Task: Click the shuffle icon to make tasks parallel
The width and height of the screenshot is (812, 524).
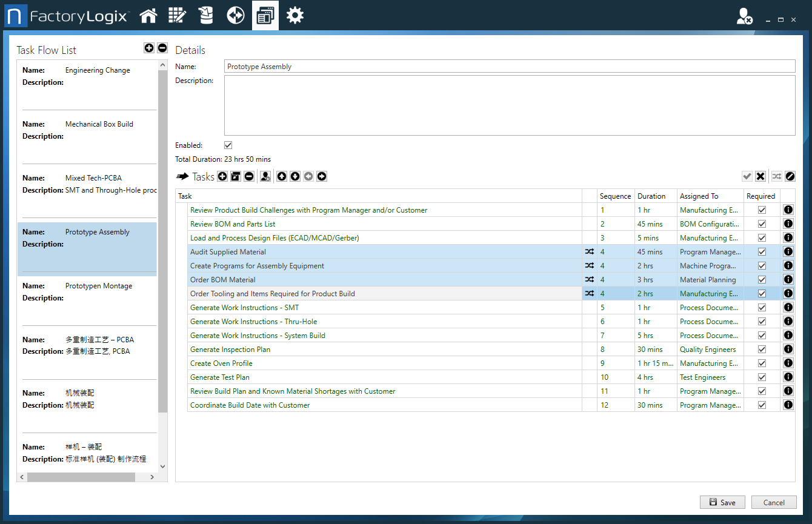Action: pos(776,176)
